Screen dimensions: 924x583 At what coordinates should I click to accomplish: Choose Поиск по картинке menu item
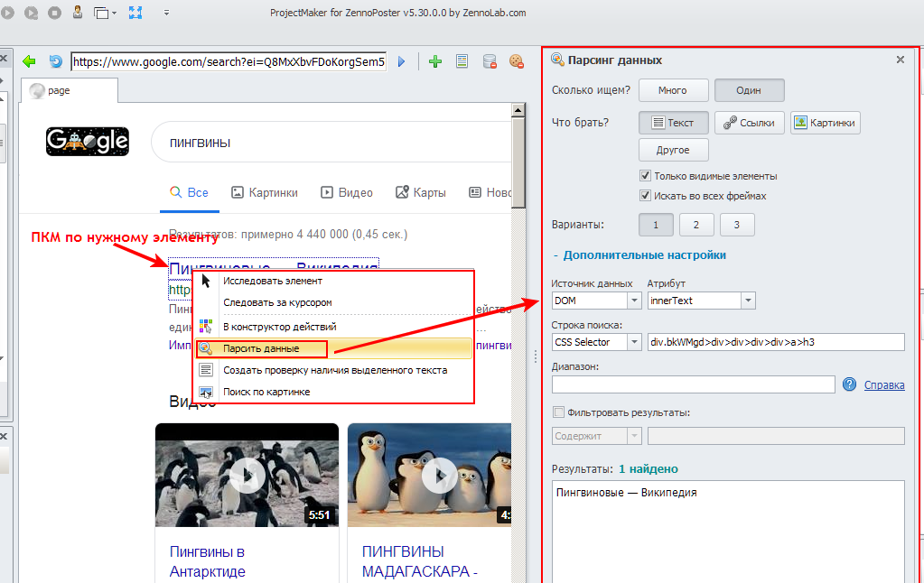point(335,393)
